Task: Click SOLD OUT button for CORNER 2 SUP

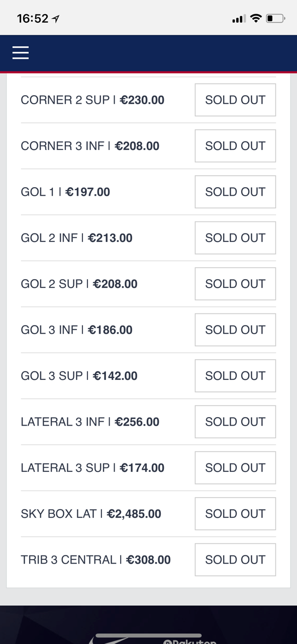Action: point(235,100)
